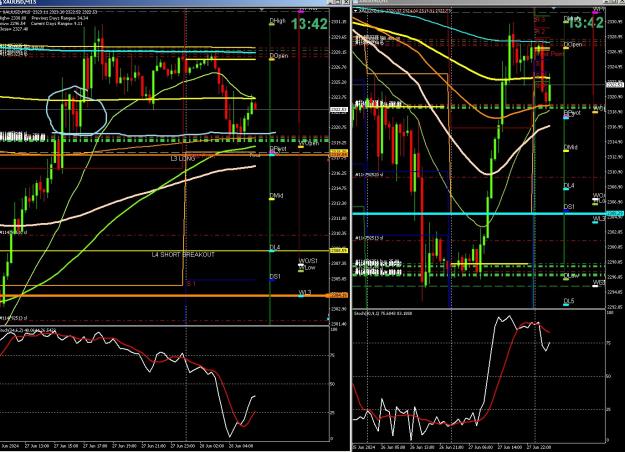The width and height of the screenshot is (625, 452).
Task: Select the DPivot label in left chart
Action: [x=278, y=149]
